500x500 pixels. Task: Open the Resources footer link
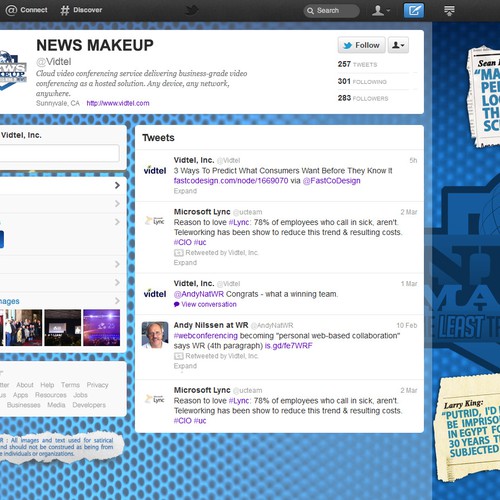pos(51,395)
